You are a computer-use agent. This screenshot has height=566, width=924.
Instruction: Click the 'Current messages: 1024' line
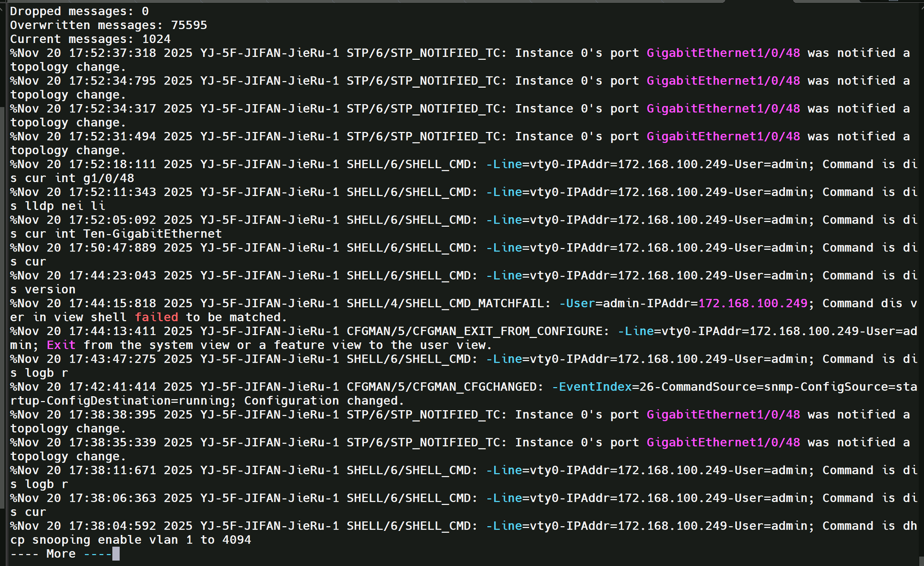[x=90, y=39]
